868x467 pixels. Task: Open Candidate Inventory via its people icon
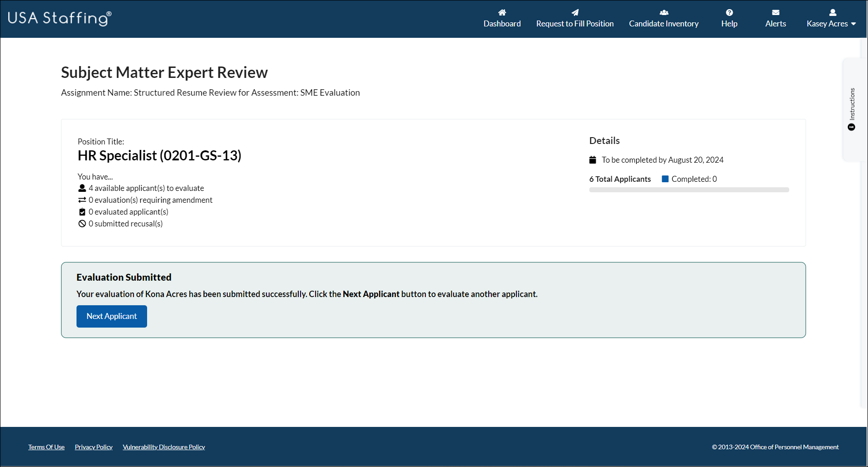664,12
